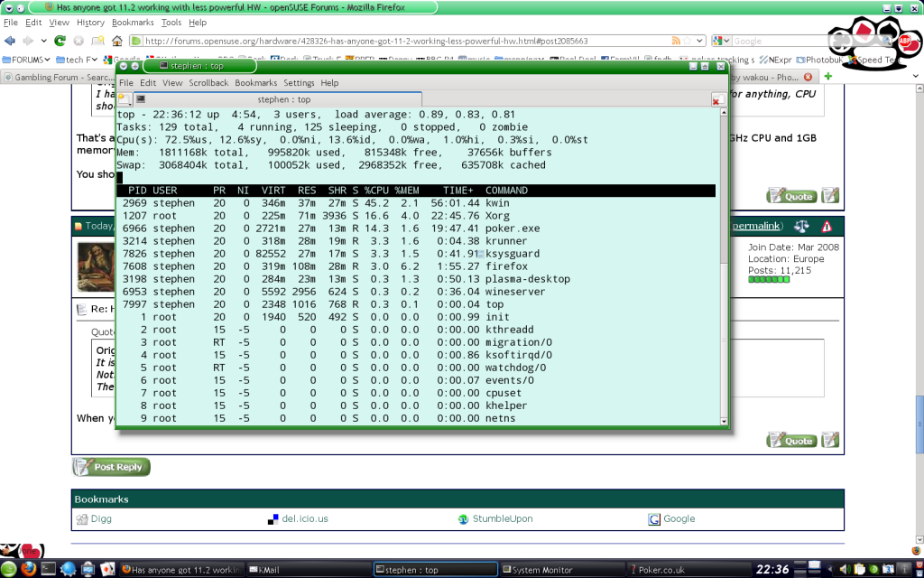
Task: Launch Firefox from taskbar quick-launch icon
Action: (28, 569)
